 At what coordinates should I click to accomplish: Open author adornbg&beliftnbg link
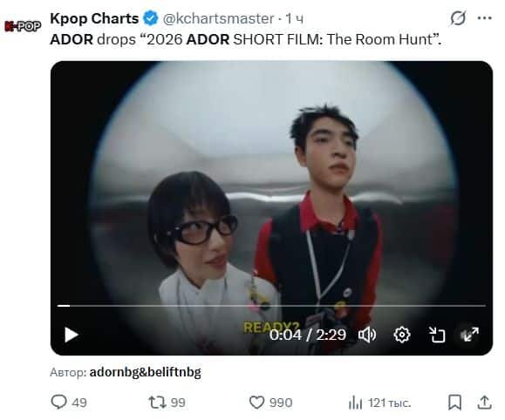pos(146,372)
